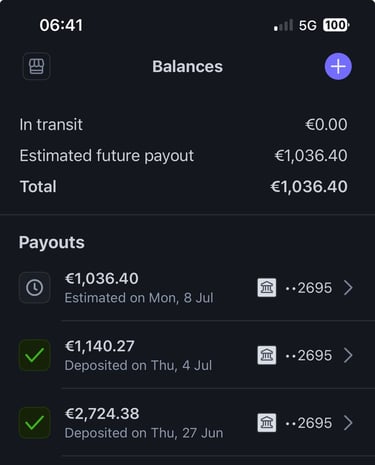Open the store account icon
The height and width of the screenshot is (465, 375).
tap(37, 66)
